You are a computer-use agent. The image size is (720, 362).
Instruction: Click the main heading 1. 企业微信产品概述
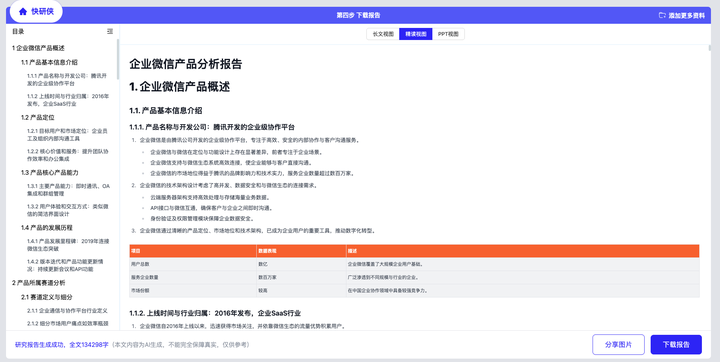pyautogui.click(x=180, y=87)
